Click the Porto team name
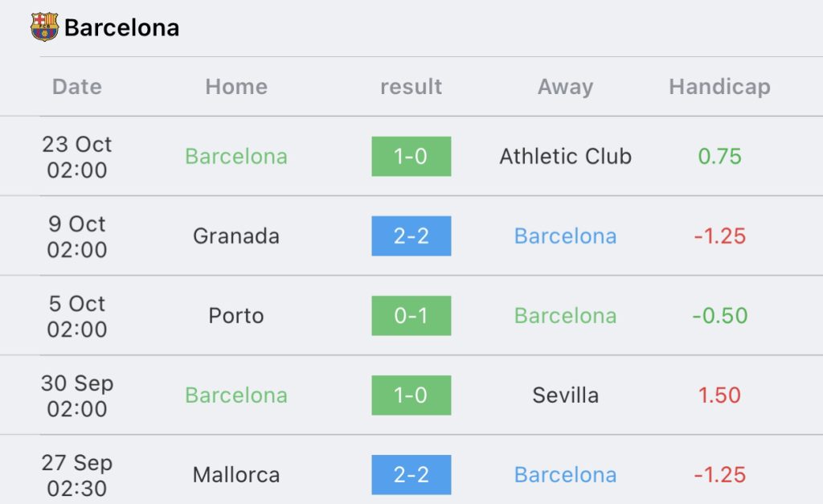Screen dimensions: 823x504 click(x=236, y=316)
